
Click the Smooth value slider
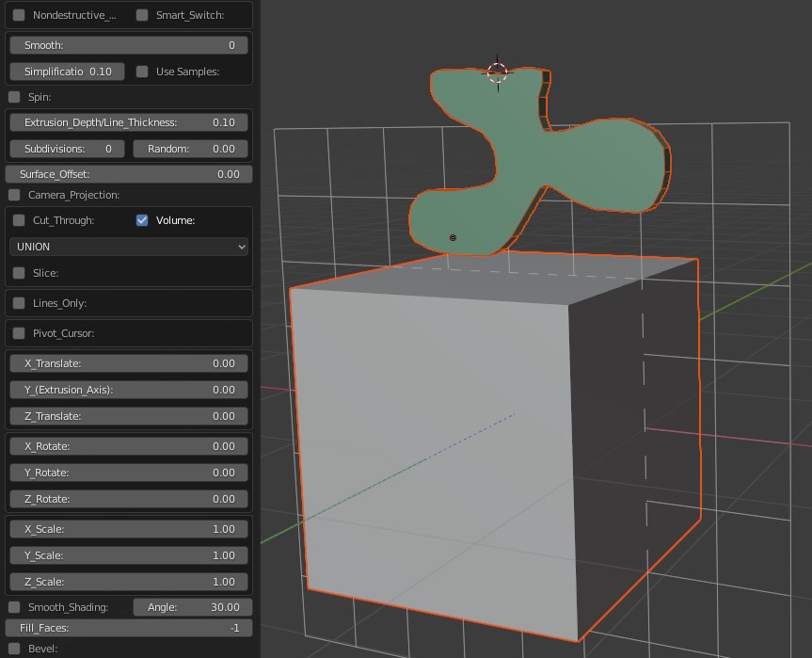[x=129, y=45]
